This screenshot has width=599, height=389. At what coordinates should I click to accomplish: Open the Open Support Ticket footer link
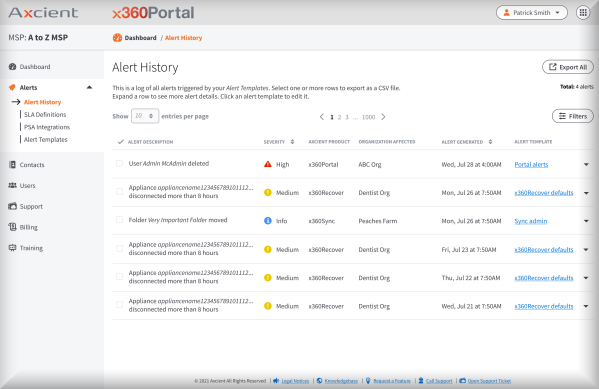pyautogui.click(x=489, y=381)
